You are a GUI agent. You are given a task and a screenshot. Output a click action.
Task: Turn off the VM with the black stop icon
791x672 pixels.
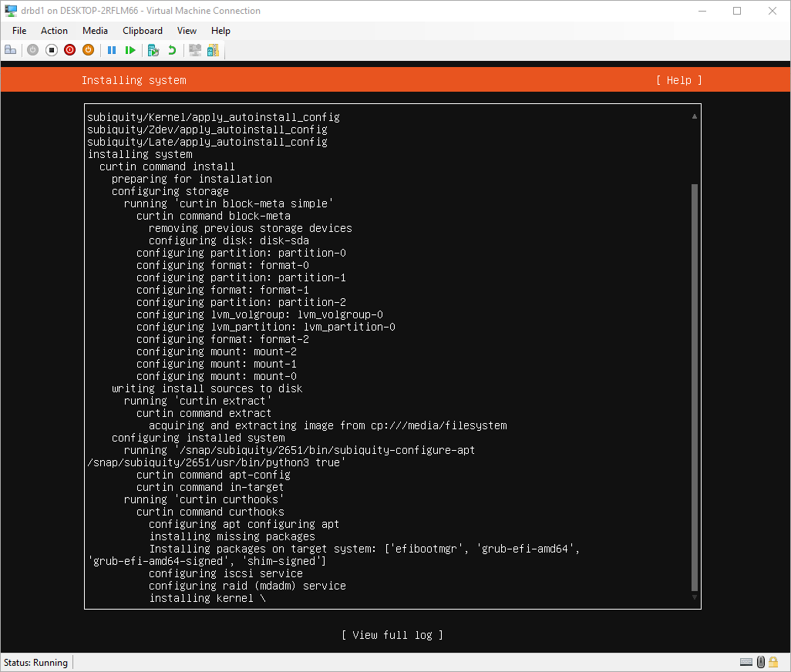click(x=52, y=50)
